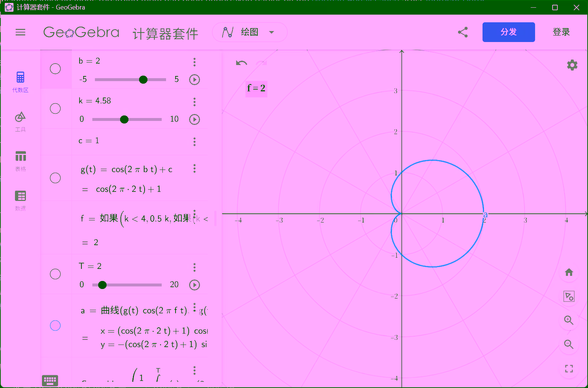Click the GeoGebra app icon in title bar
The height and width of the screenshot is (388, 588).
pos(9,7)
